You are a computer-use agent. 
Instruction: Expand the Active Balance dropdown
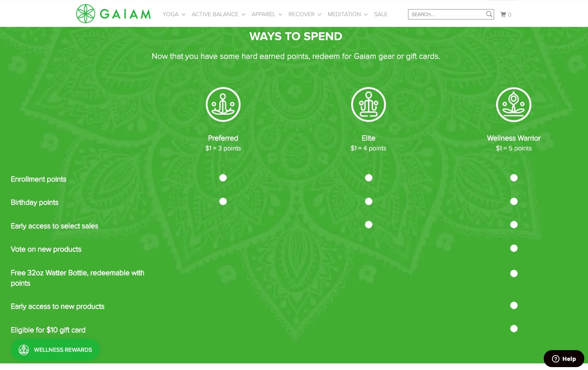218,14
